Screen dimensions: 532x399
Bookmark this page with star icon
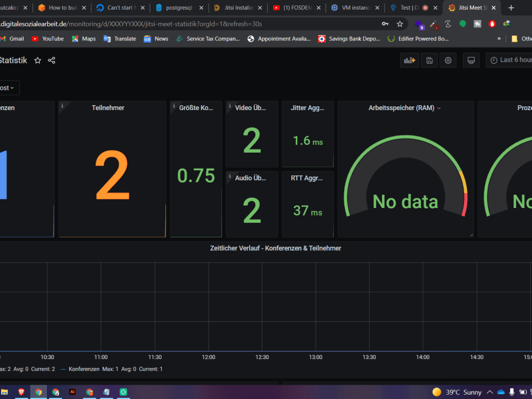tap(400, 24)
